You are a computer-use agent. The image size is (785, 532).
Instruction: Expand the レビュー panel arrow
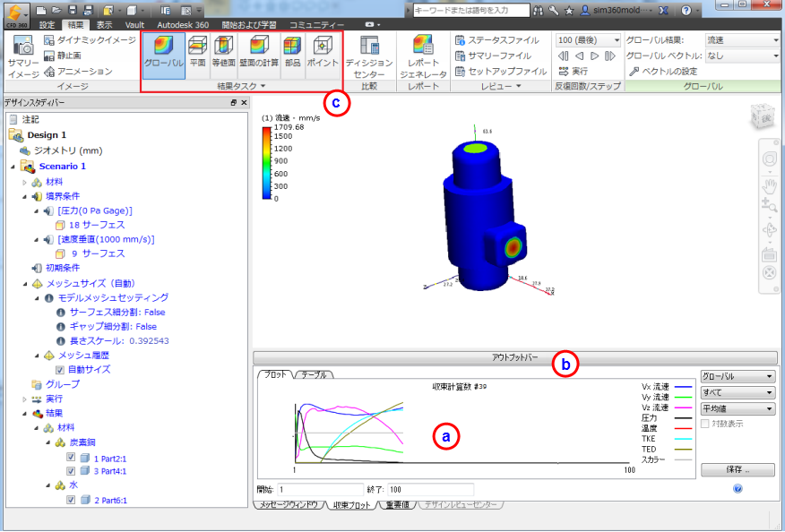[519, 86]
